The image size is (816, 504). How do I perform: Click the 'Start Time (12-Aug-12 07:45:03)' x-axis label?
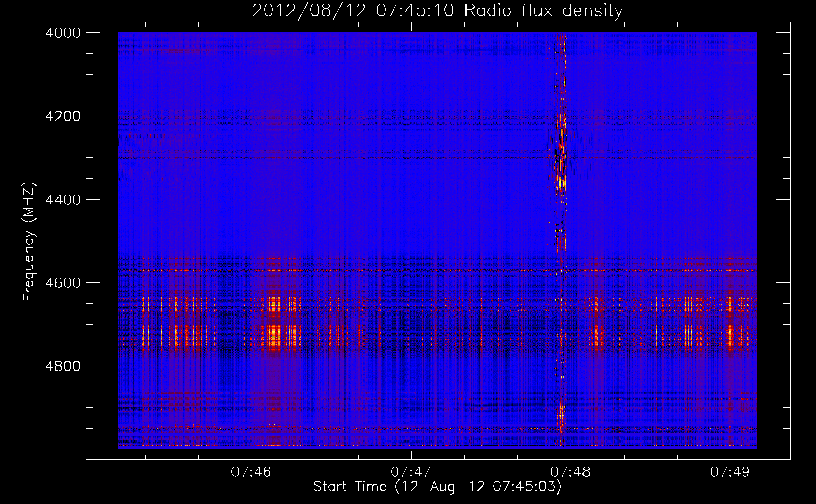pyautogui.click(x=437, y=487)
